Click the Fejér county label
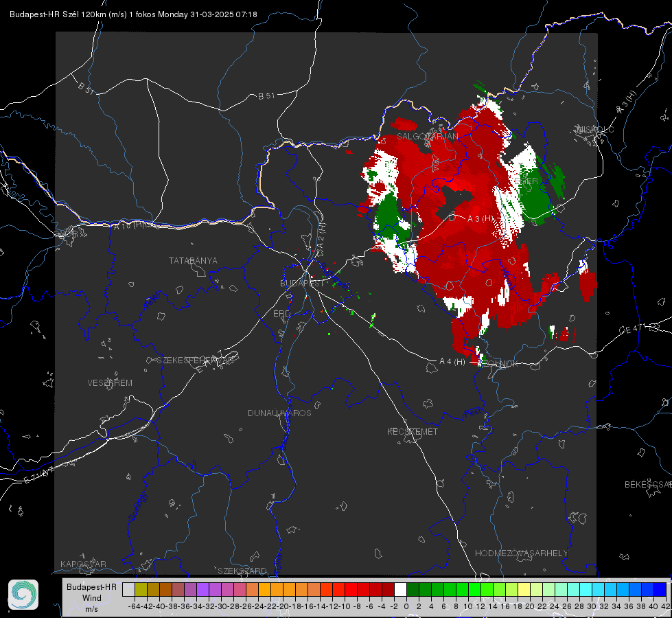The image size is (672, 618). tap(154, 300)
